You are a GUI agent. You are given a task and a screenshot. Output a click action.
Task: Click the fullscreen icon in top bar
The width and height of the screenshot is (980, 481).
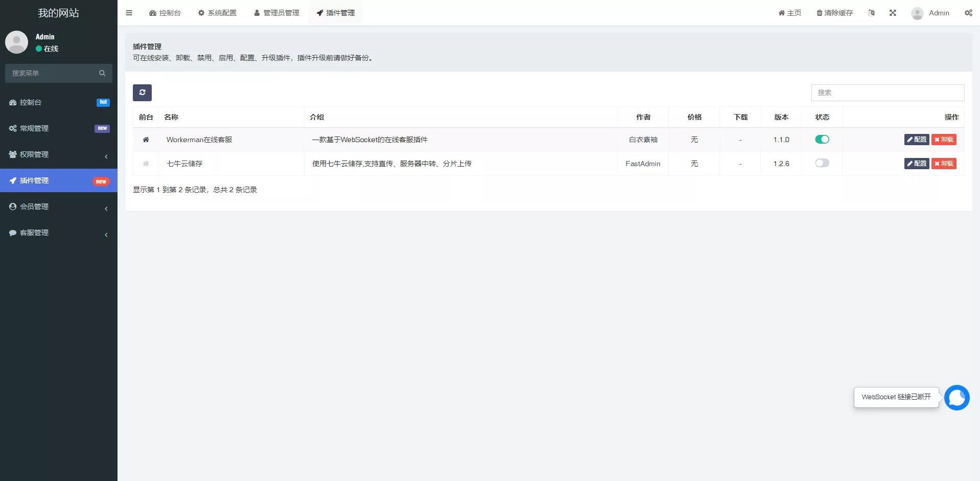click(893, 13)
